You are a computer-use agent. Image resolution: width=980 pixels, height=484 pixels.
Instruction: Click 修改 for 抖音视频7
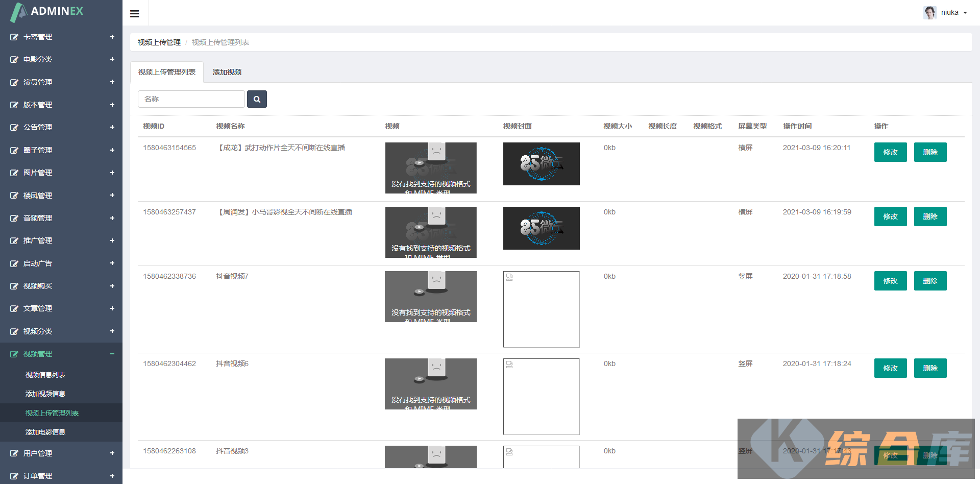[x=891, y=281]
